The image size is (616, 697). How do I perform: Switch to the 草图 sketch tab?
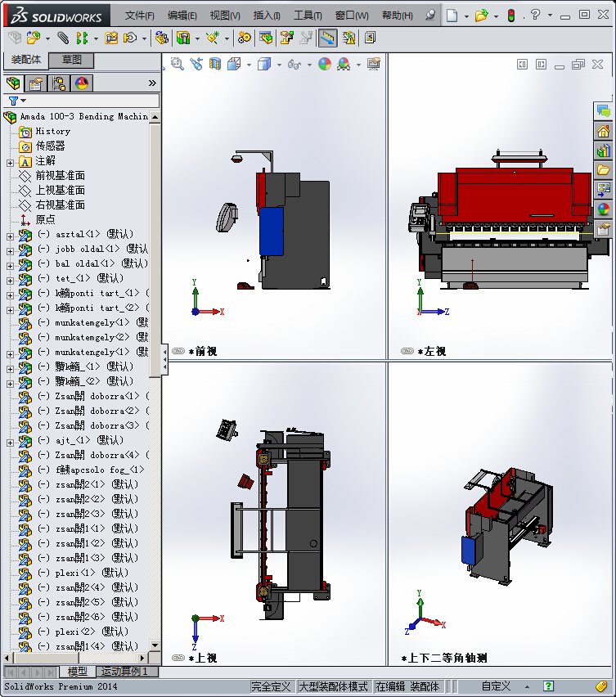pyautogui.click(x=71, y=60)
